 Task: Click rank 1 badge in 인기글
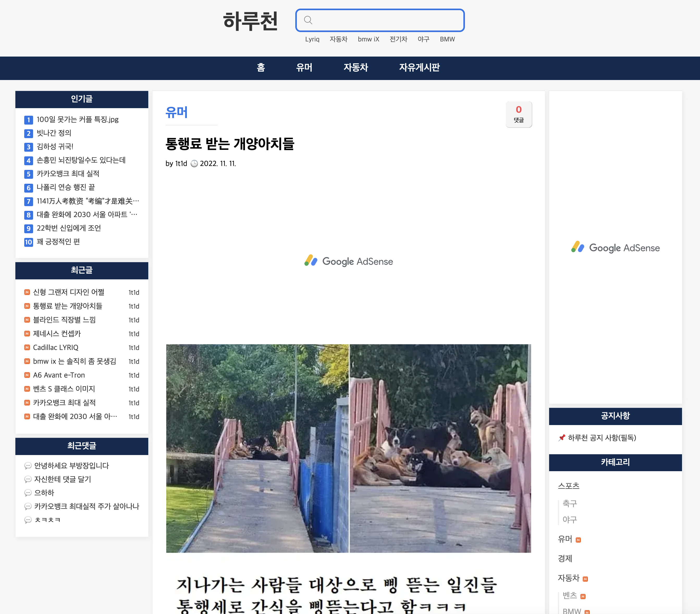(28, 120)
